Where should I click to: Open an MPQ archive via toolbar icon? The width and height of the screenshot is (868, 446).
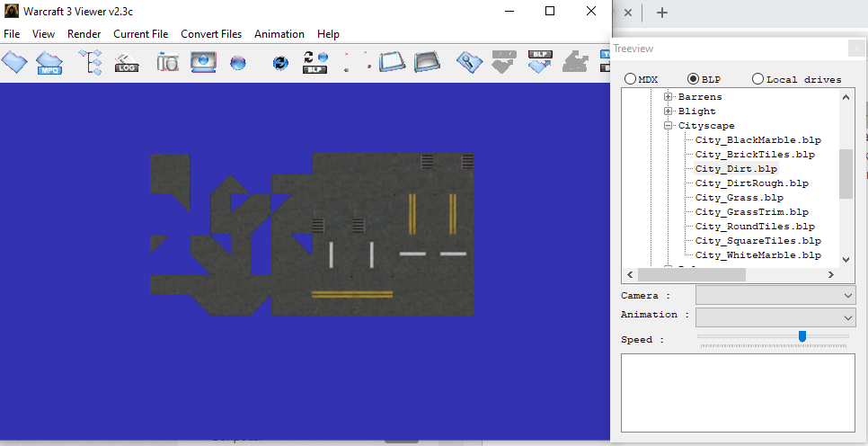[49, 62]
